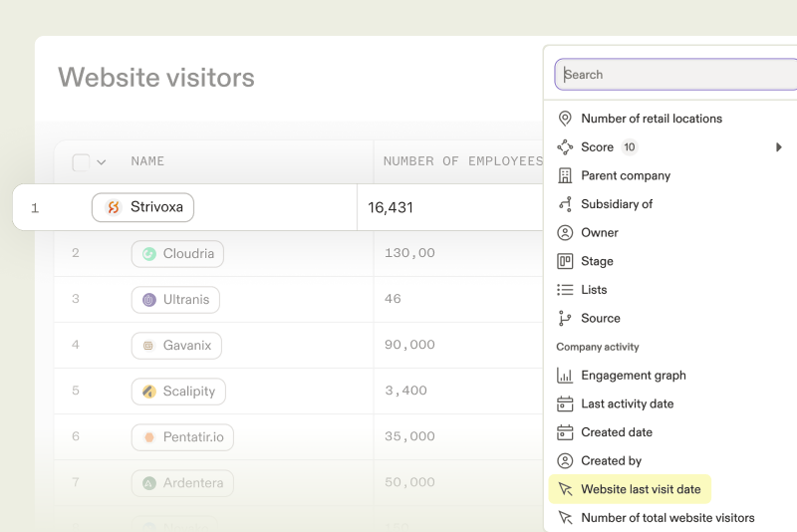Viewport: 797px width, 532px height.
Task: Open the Ardentera company chip
Action: pyautogui.click(x=182, y=483)
